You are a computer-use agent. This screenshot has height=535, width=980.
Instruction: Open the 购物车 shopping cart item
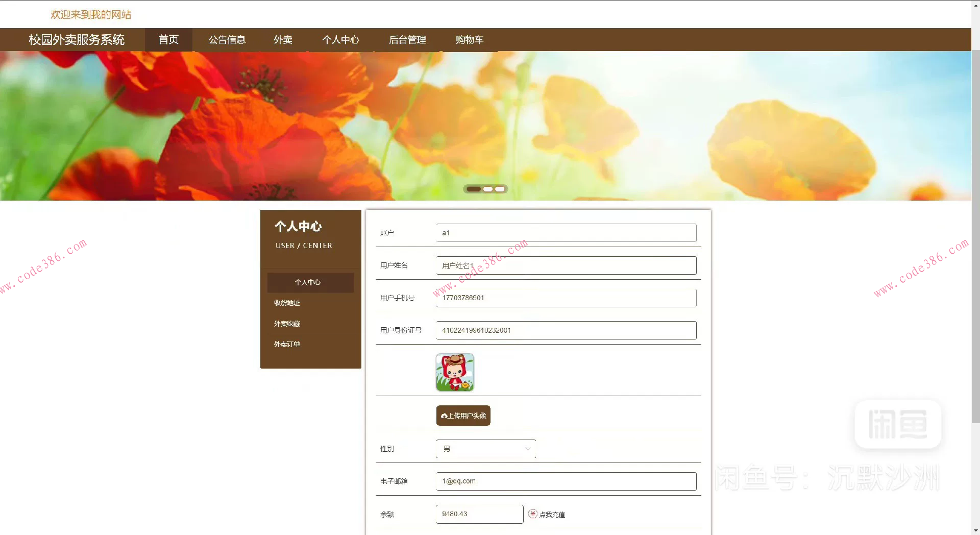[x=469, y=40]
